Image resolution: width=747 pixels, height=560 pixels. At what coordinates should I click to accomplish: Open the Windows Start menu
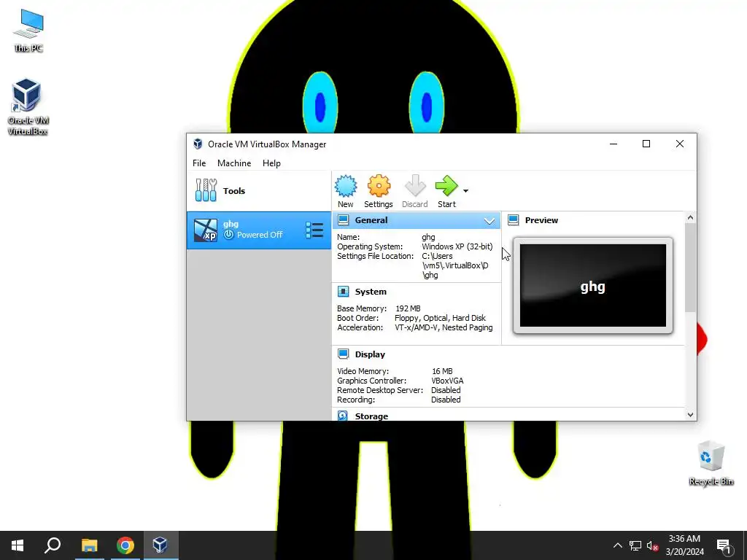[x=18, y=545]
